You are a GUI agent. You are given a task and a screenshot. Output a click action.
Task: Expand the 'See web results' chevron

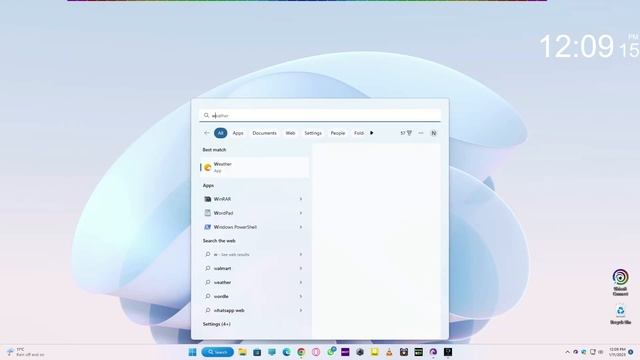click(x=301, y=254)
